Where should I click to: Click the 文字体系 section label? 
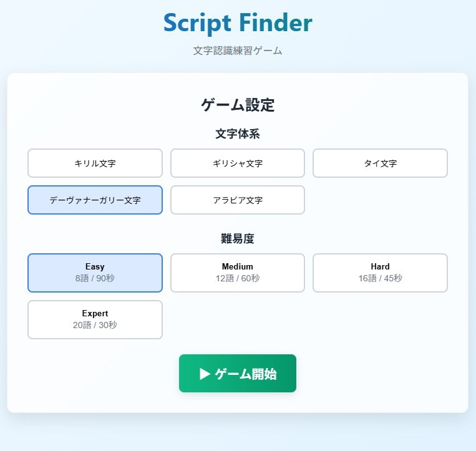click(x=238, y=133)
